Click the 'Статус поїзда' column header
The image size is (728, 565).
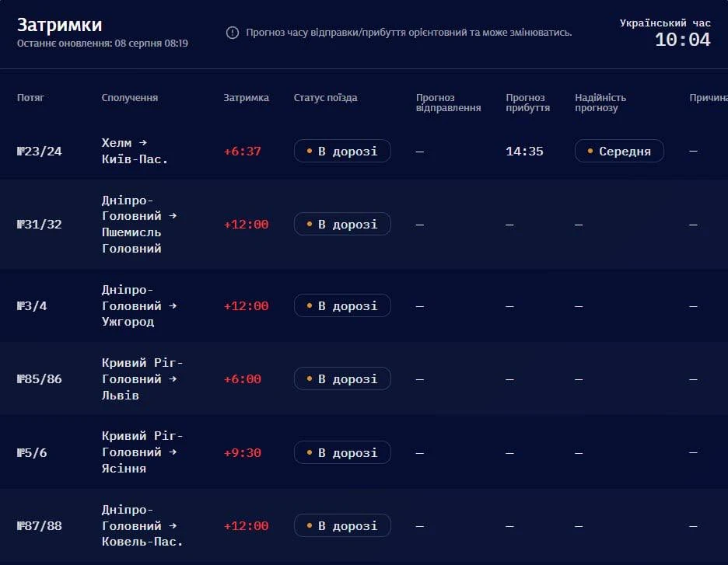point(325,97)
